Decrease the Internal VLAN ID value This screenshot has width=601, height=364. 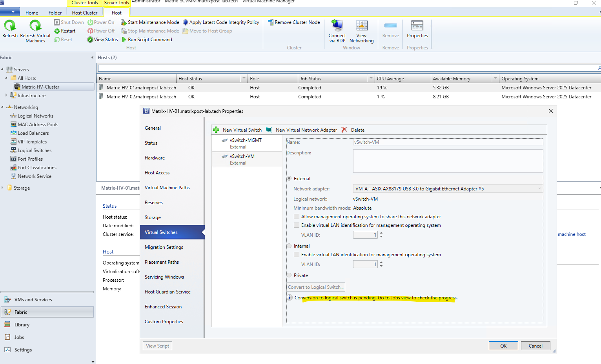(381, 266)
